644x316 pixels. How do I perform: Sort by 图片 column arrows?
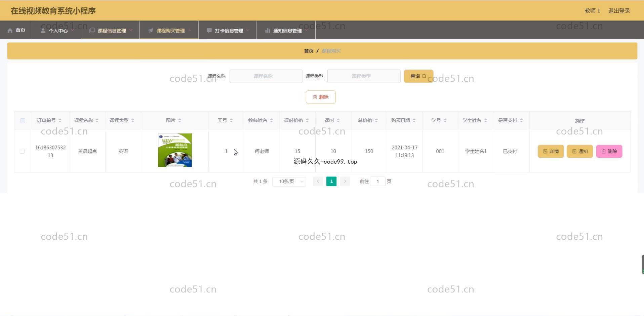tap(179, 120)
